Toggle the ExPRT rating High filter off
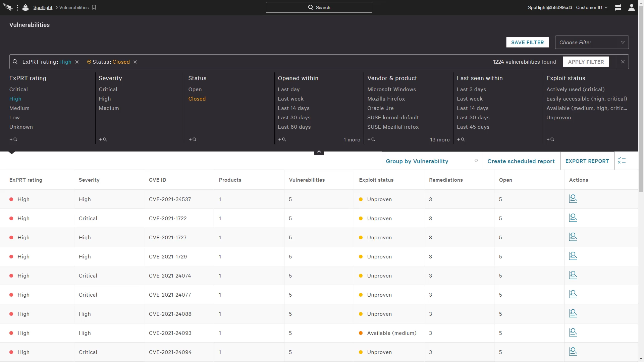Screen dimensions: 644x362 [77, 61]
